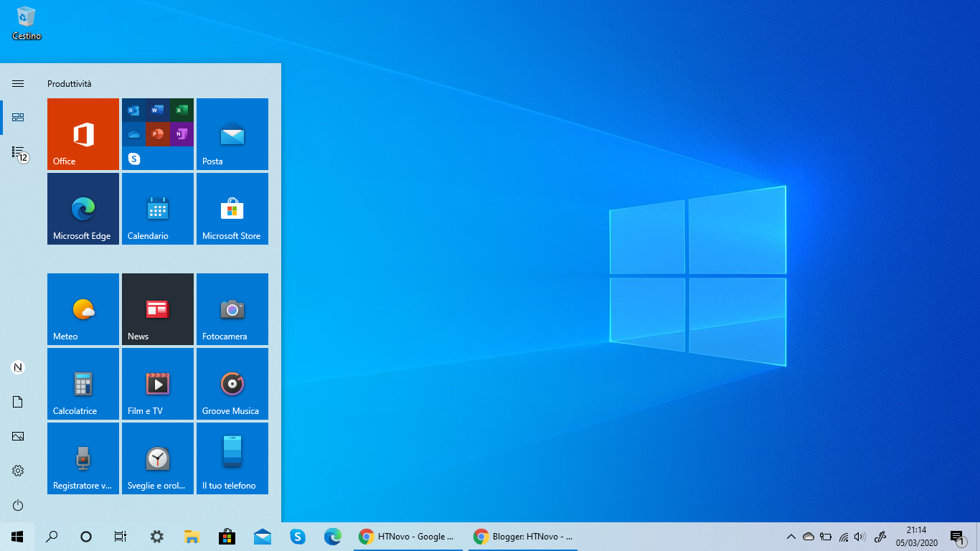The width and height of the screenshot is (980, 551).
Task: Play music with Groove Musica
Action: 232,384
